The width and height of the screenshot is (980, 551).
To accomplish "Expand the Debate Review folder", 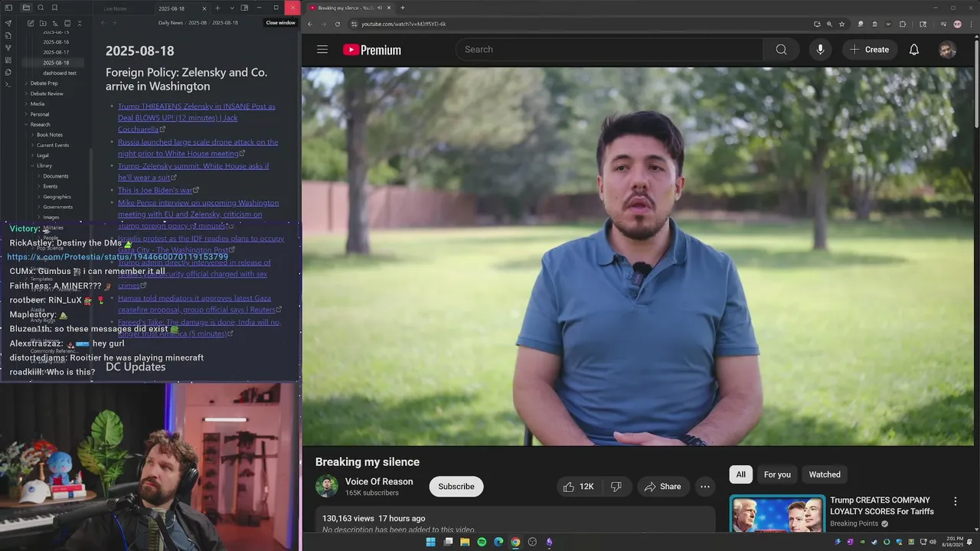I will tap(47, 93).
